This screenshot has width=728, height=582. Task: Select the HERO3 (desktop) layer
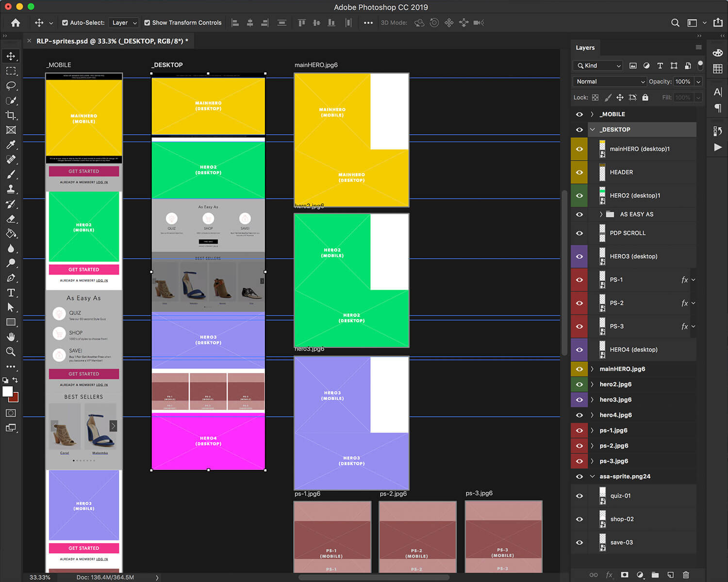(633, 257)
